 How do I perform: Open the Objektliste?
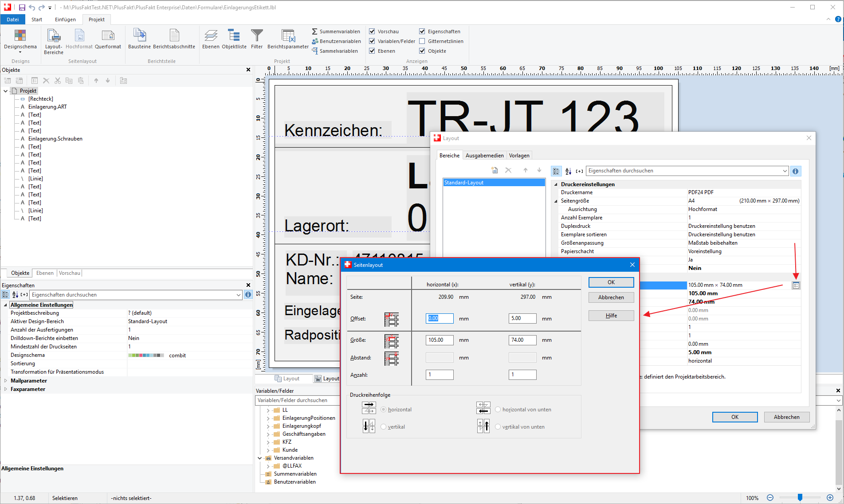[x=234, y=39]
